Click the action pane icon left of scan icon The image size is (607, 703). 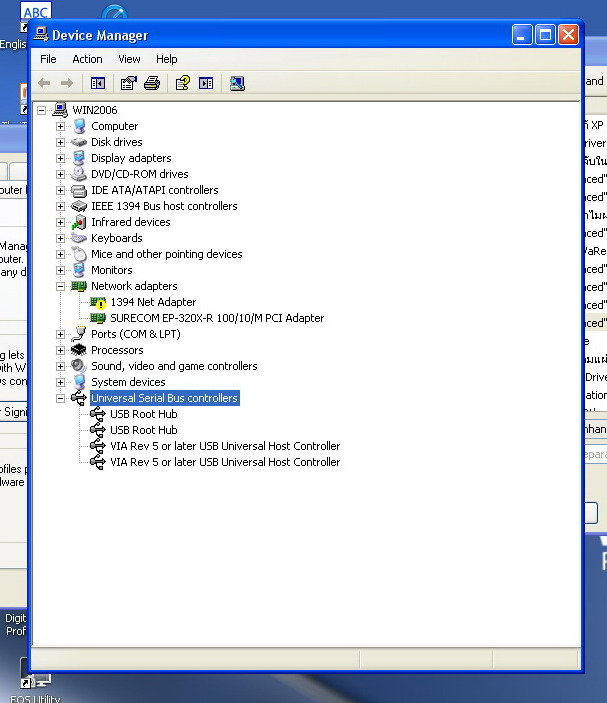pos(206,83)
